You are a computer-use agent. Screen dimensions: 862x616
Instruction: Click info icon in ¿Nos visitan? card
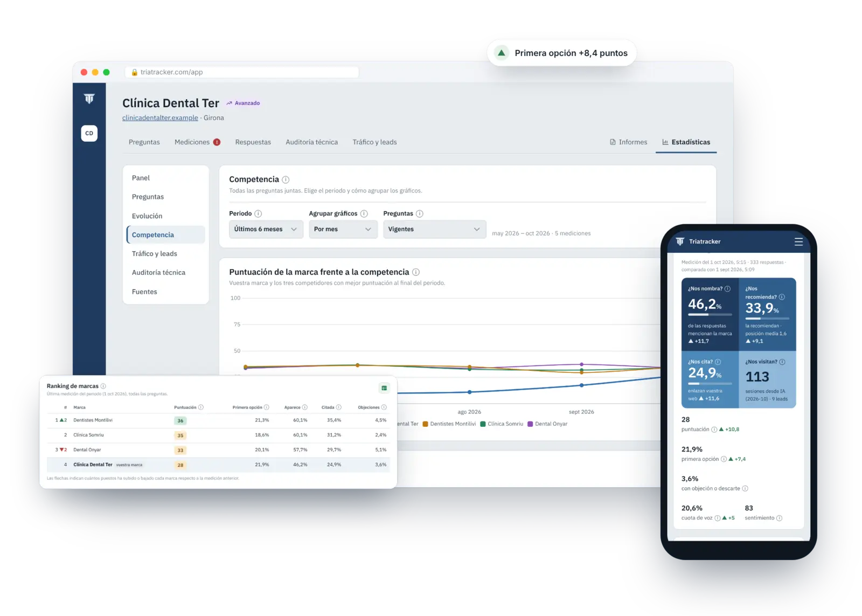[782, 362]
